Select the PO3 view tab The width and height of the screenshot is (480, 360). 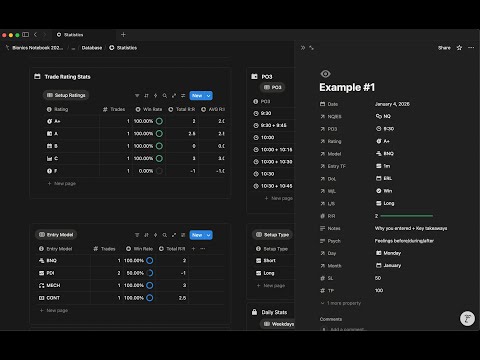point(273,87)
